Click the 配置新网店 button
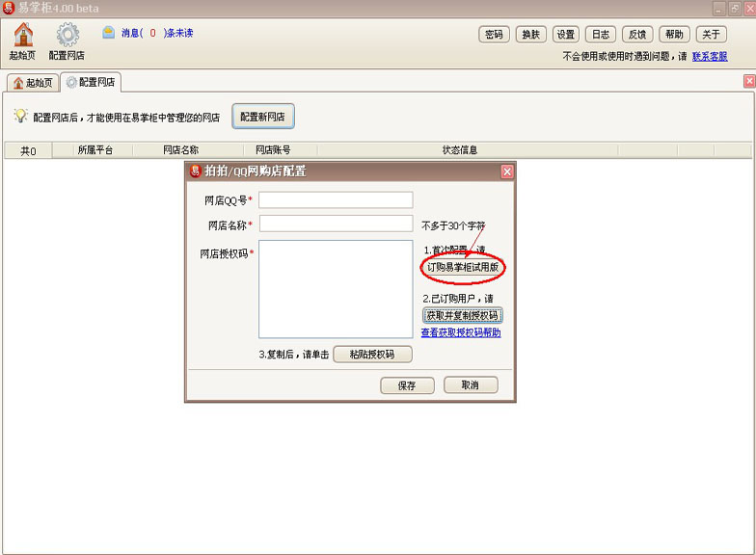 (x=262, y=117)
